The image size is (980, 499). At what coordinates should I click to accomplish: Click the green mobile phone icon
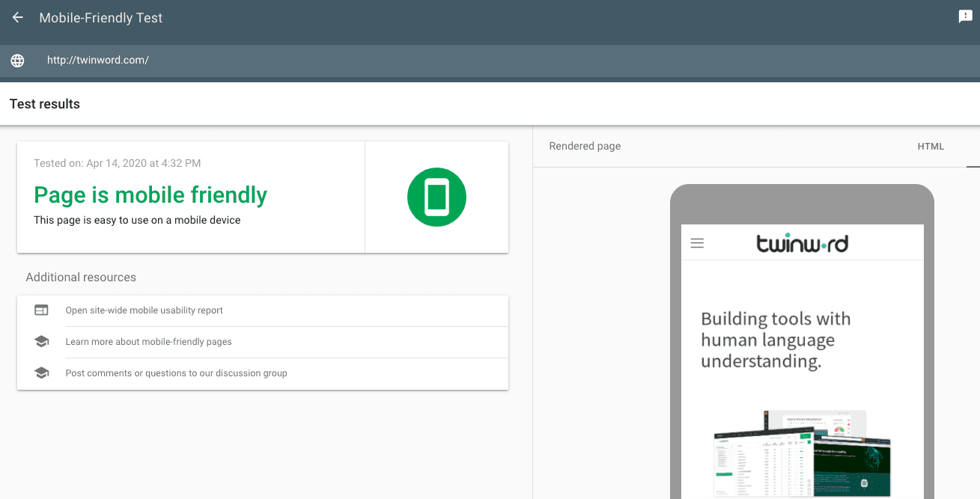pos(436,198)
